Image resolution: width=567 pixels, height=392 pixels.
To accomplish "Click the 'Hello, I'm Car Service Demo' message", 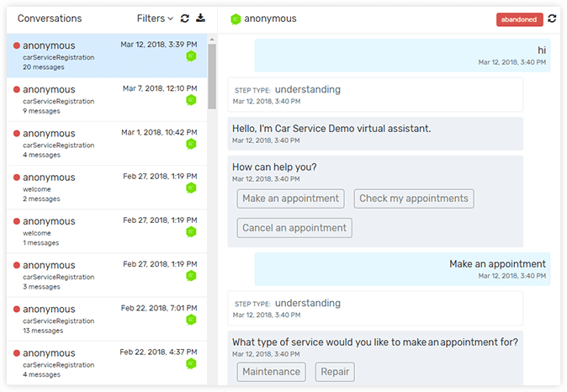I will coord(375,134).
